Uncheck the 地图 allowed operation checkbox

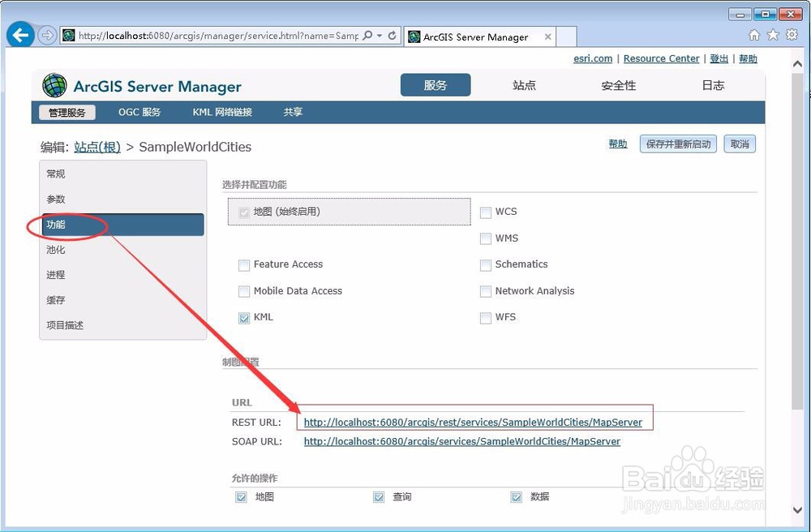tap(241, 497)
